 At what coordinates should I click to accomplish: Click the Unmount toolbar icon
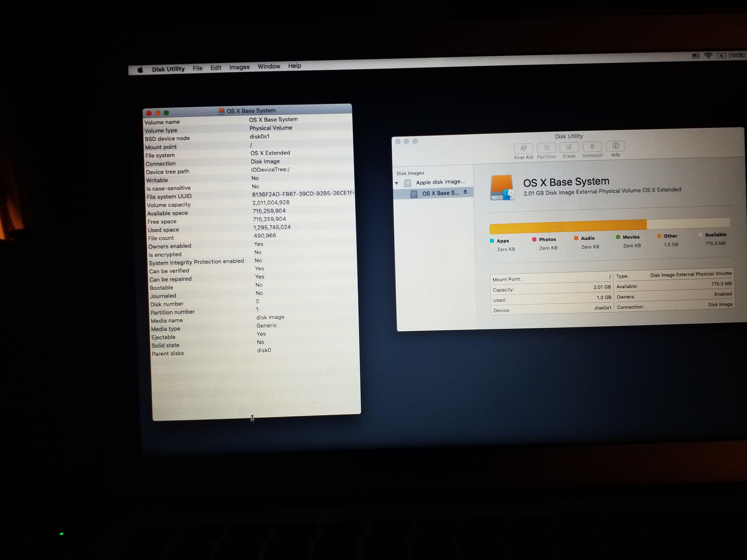[592, 146]
